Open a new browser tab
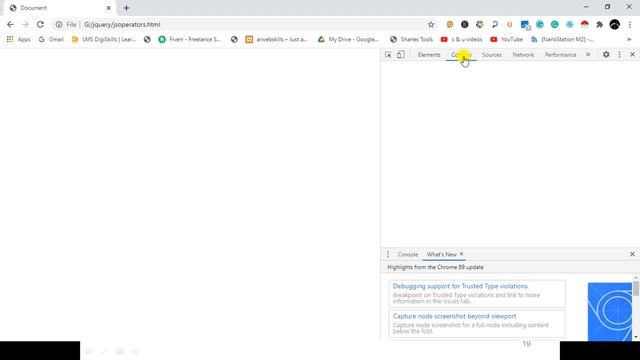The image size is (640, 360). (127, 8)
